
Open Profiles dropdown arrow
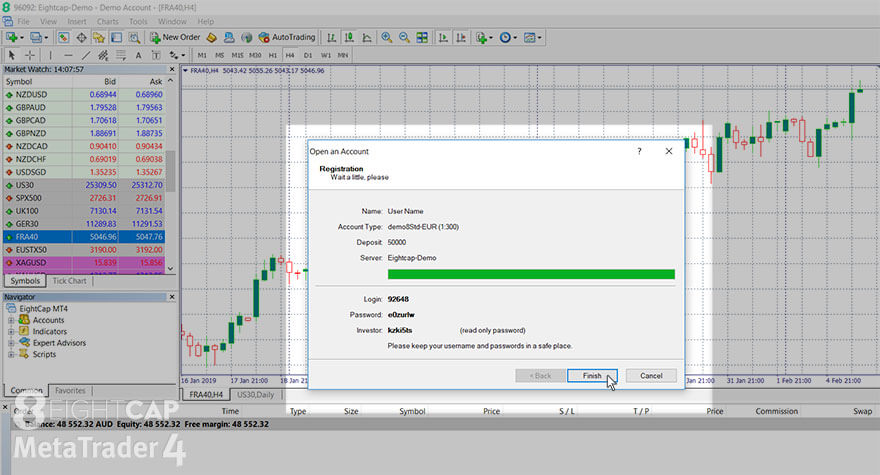tap(46, 38)
